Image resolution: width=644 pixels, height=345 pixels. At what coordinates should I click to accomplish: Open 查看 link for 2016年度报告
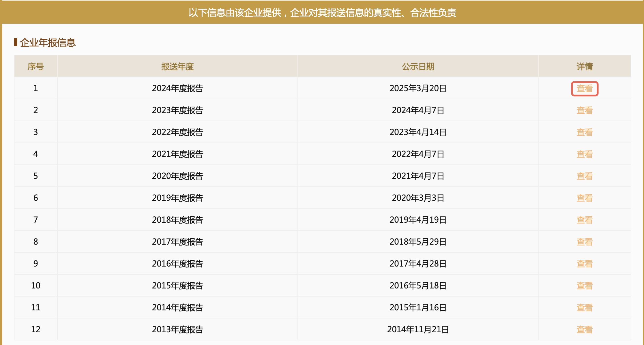pyautogui.click(x=585, y=264)
